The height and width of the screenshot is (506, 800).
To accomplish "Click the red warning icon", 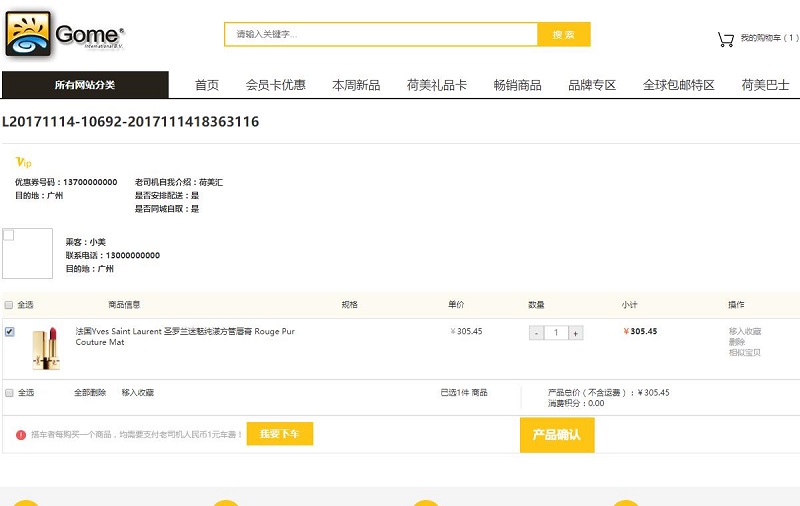I will pyautogui.click(x=20, y=435).
